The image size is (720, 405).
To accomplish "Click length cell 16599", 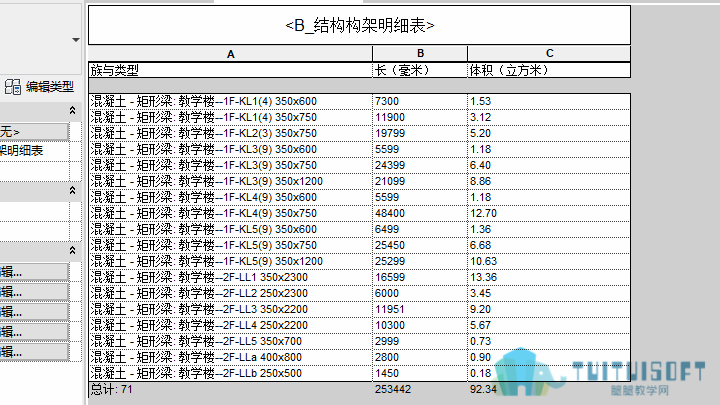I will 420,277.
